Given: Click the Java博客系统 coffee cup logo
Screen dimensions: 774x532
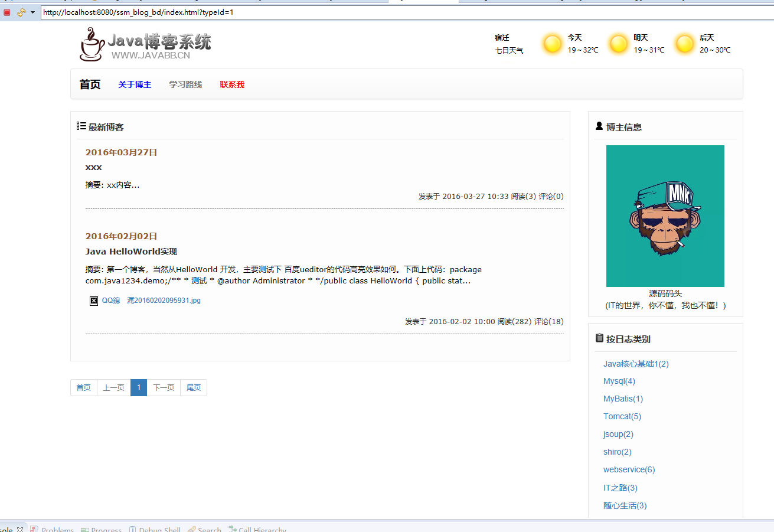Looking at the screenshot, I should pos(90,46).
